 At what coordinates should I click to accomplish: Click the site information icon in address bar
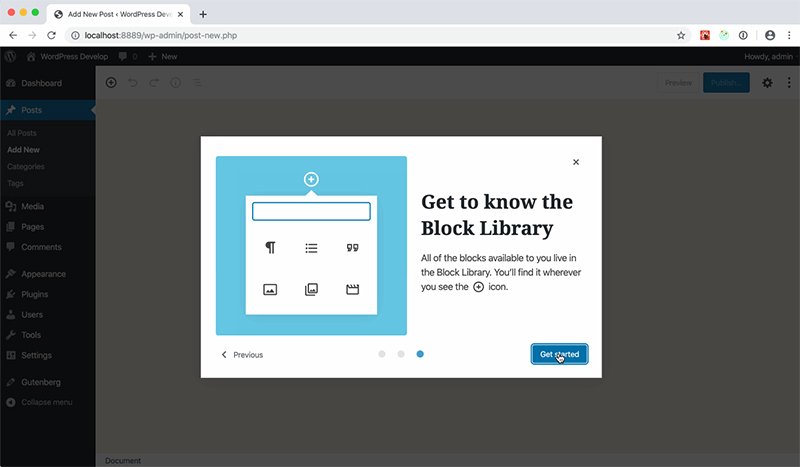click(75, 35)
